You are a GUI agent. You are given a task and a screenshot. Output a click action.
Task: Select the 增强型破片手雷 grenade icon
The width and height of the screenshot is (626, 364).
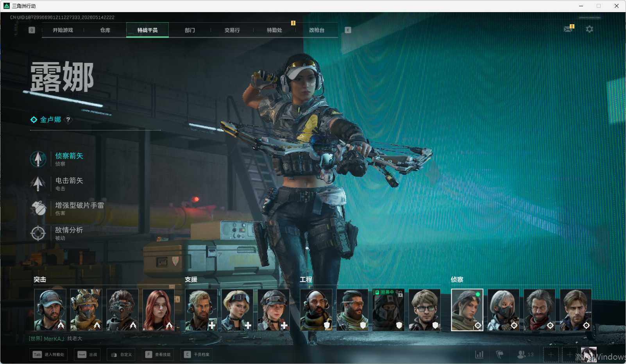pyautogui.click(x=38, y=208)
